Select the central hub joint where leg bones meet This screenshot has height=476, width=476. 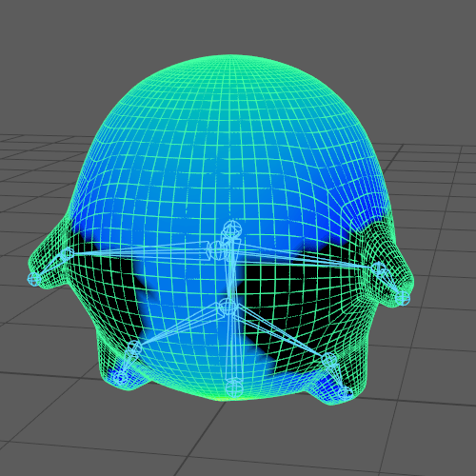(228, 307)
